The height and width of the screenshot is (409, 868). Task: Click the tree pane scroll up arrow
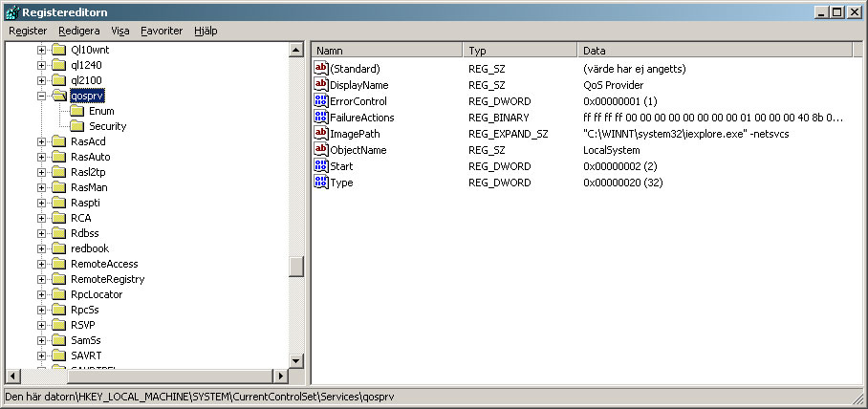pyautogui.click(x=296, y=50)
